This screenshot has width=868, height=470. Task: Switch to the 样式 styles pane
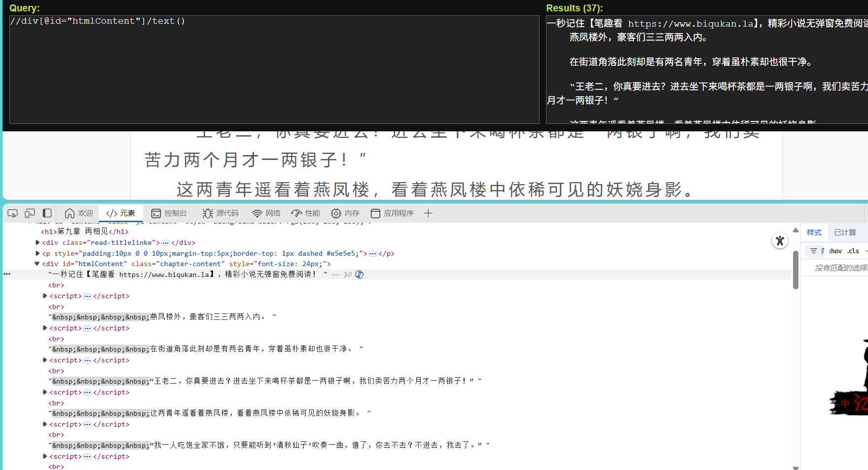pyautogui.click(x=814, y=233)
